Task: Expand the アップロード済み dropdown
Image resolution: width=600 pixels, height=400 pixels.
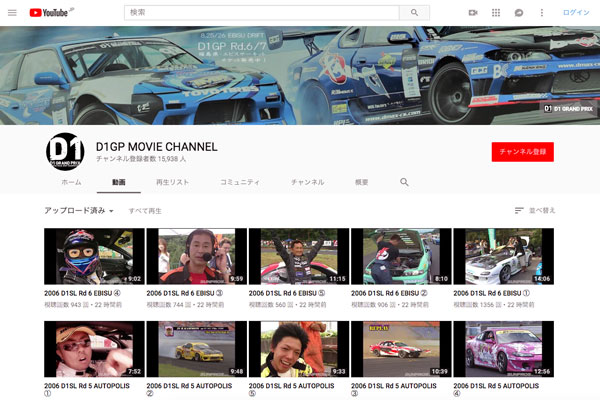Action: coord(79,211)
